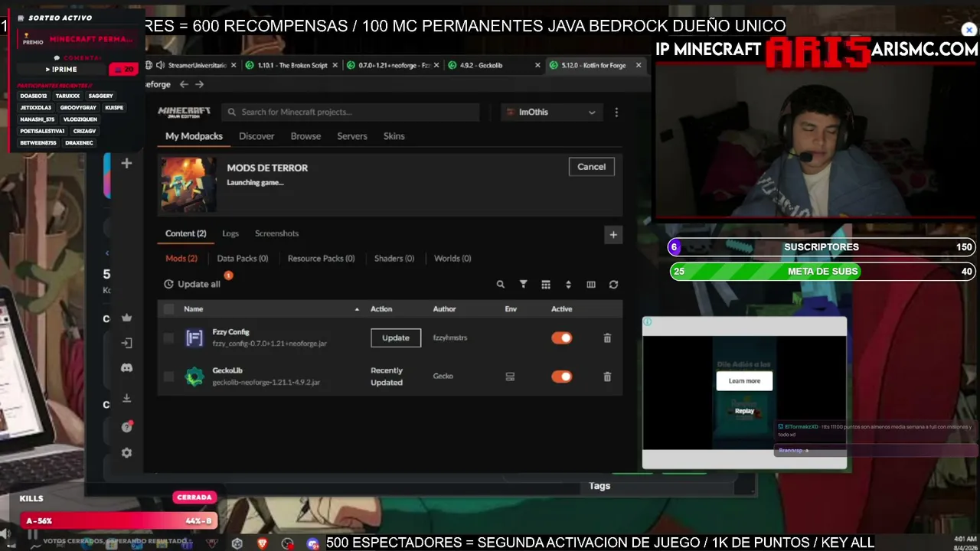Image resolution: width=980 pixels, height=551 pixels.
Task: Open Brave browser in the taskbar
Action: 262,543
